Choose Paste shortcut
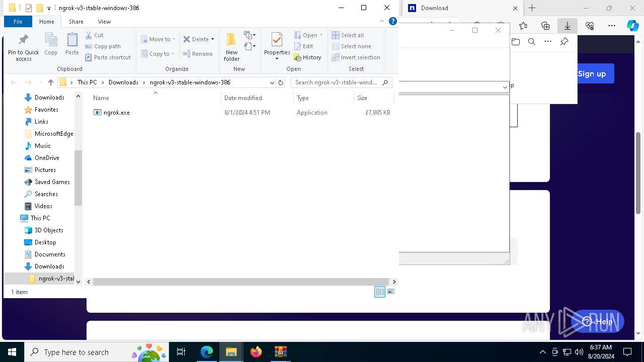 [108, 57]
